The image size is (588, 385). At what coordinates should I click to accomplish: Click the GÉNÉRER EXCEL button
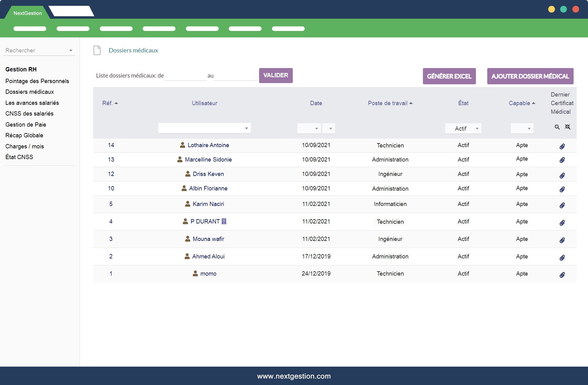[449, 76]
